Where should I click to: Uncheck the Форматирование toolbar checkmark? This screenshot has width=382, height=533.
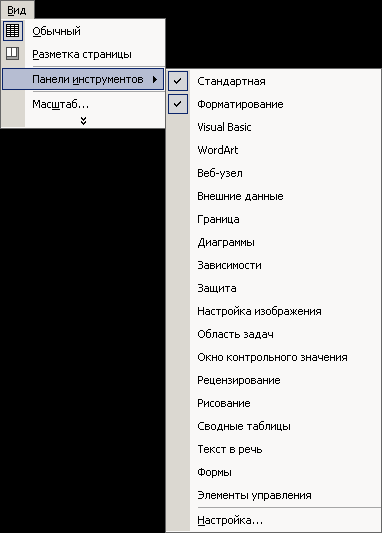point(178,104)
